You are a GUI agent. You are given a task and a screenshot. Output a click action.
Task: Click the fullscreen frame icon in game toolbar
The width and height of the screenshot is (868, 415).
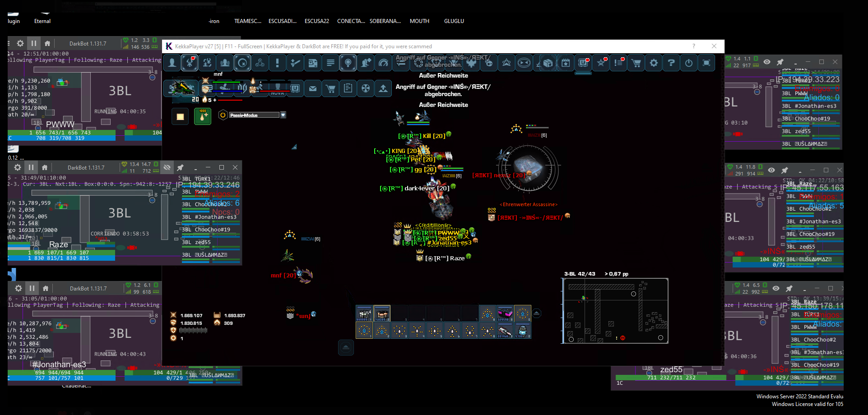click(706, 63)
